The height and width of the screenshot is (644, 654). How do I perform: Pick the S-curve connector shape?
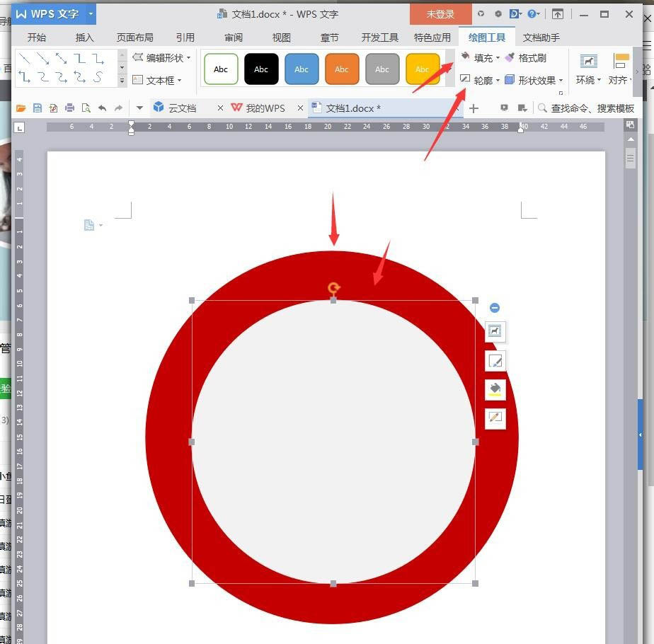coord(98,77)
